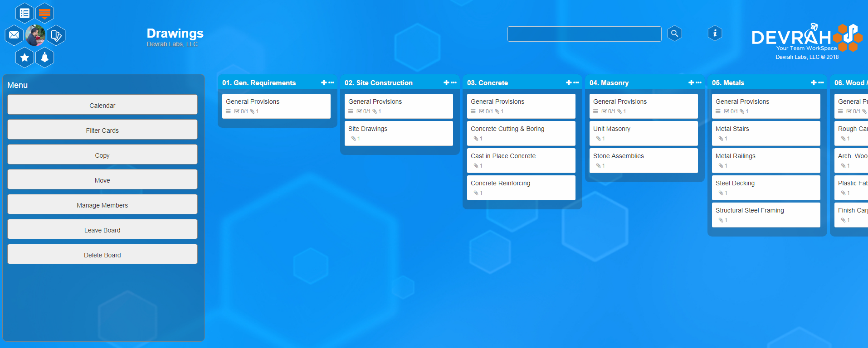
Task: Click checklist icon on Masonry General Provisions
Action: (604, 111)
